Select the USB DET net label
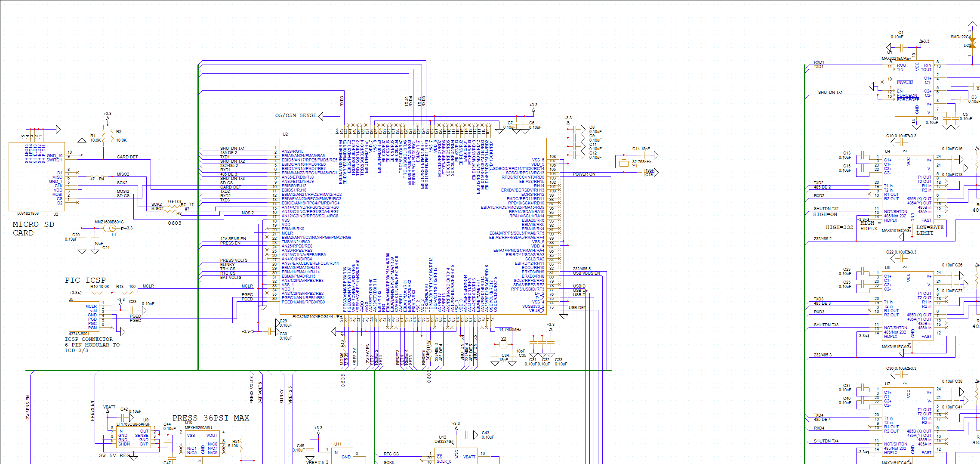The image size is (980, 464). point(577,308)
